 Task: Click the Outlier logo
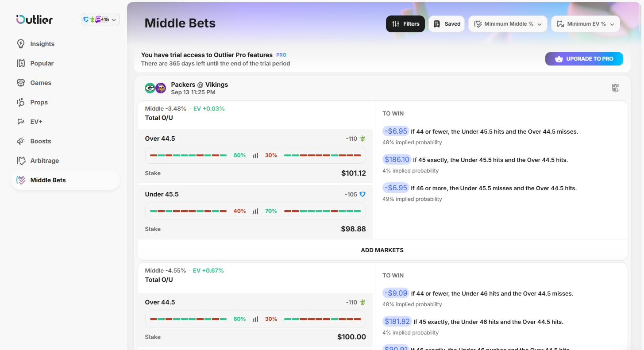[x=35, y=19]
